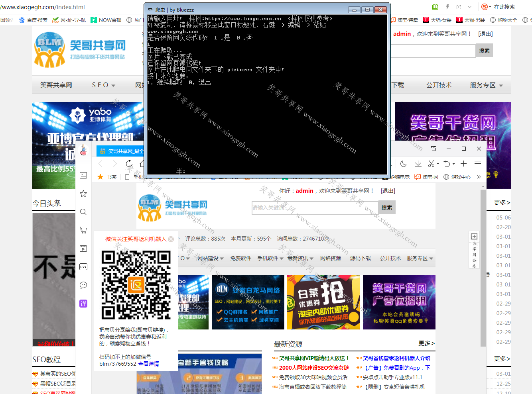Open 公开技术 menu in back browser

click(x=439, y=85)
